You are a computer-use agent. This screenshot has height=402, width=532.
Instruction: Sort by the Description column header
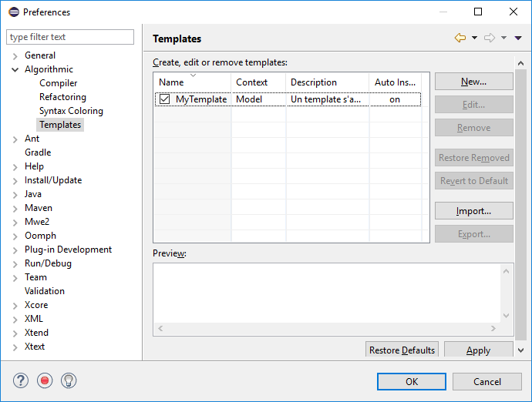click(x=328, y=82)
